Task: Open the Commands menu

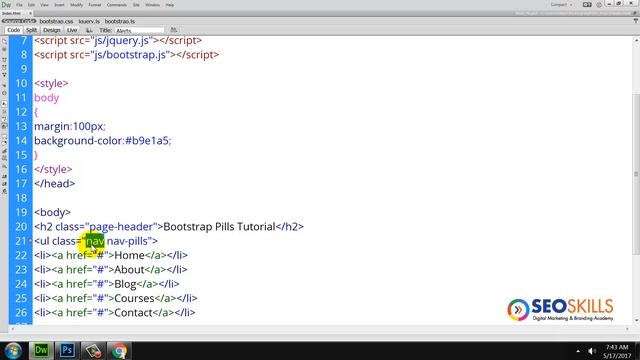Action: coord(117,5)
